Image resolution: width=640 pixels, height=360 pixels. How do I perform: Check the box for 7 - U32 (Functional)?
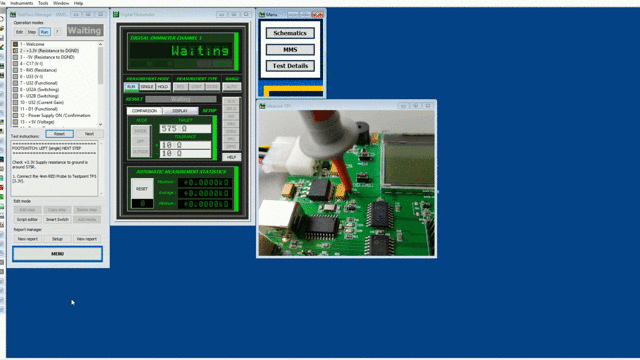coord(16,83)
